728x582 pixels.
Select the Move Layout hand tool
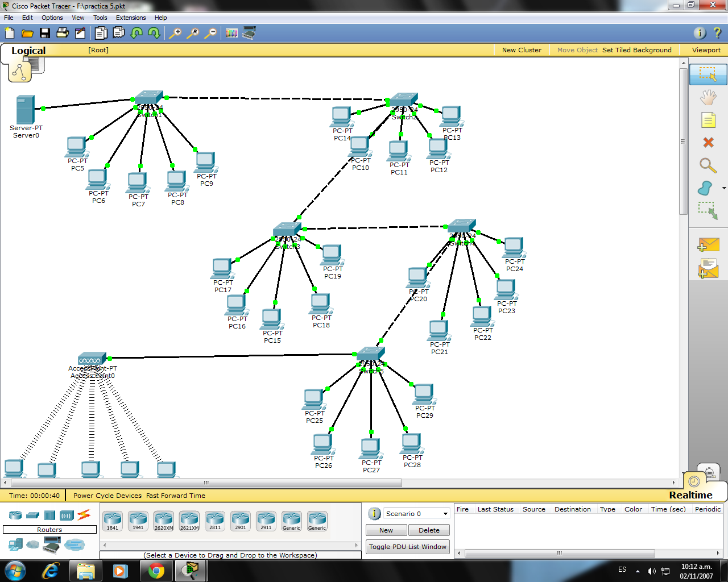[708, 97]
